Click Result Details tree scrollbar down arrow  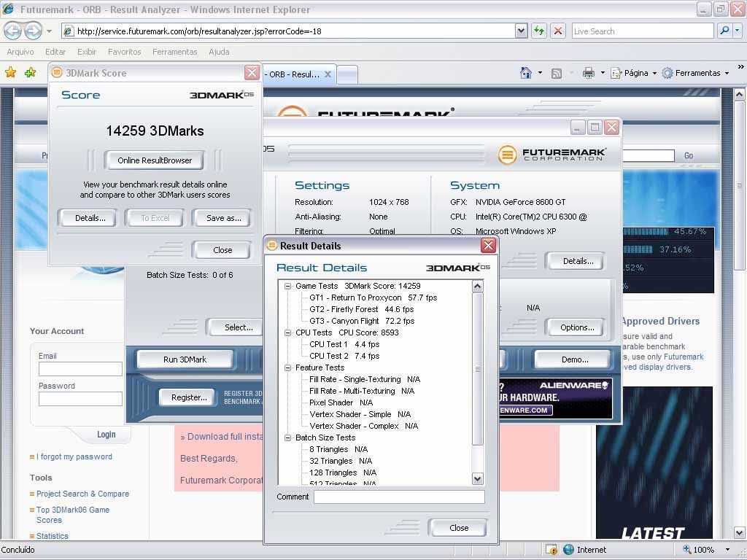click(x=477, y=478)
